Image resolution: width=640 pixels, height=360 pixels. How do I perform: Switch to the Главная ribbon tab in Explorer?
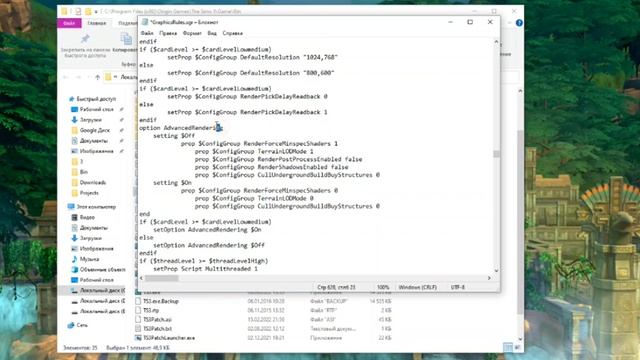tap(97, 23)
